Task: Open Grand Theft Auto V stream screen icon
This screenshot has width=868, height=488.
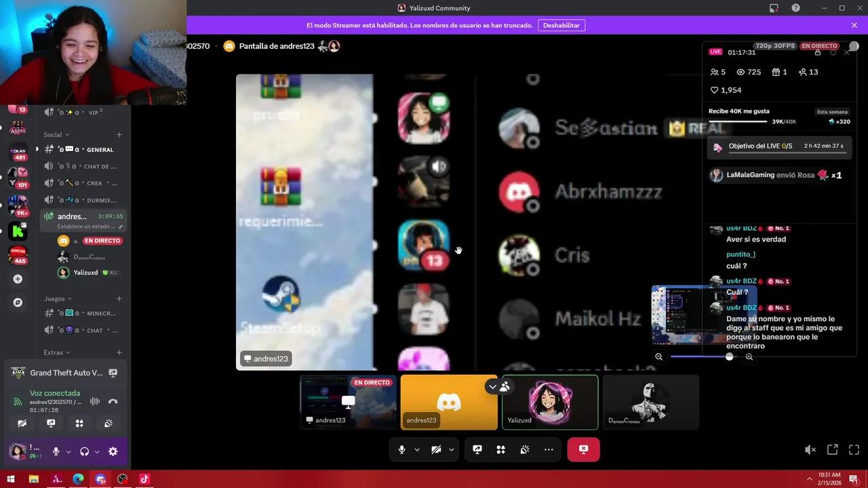Action: pos(113,373)
